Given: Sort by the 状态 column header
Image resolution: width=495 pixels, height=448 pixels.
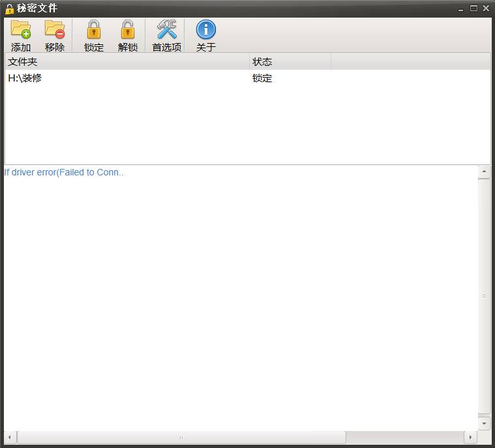Looking at the screenshot, I should coord(290,62).
